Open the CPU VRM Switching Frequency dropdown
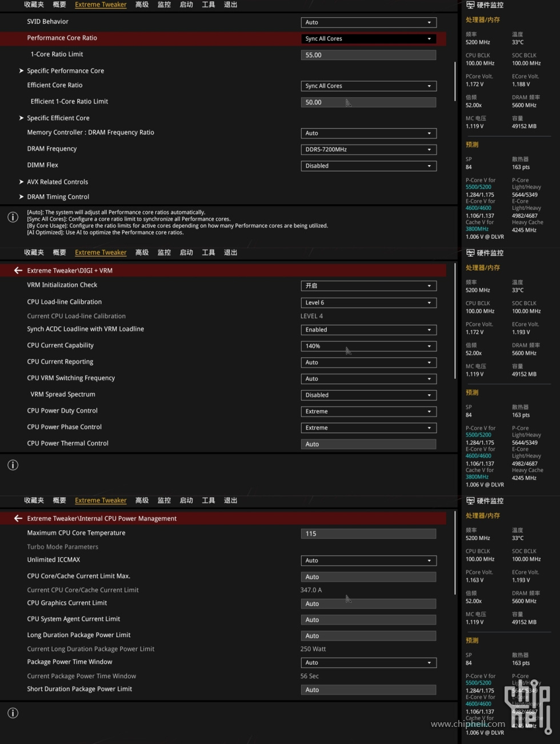560x744 pixels. point(369,379)
